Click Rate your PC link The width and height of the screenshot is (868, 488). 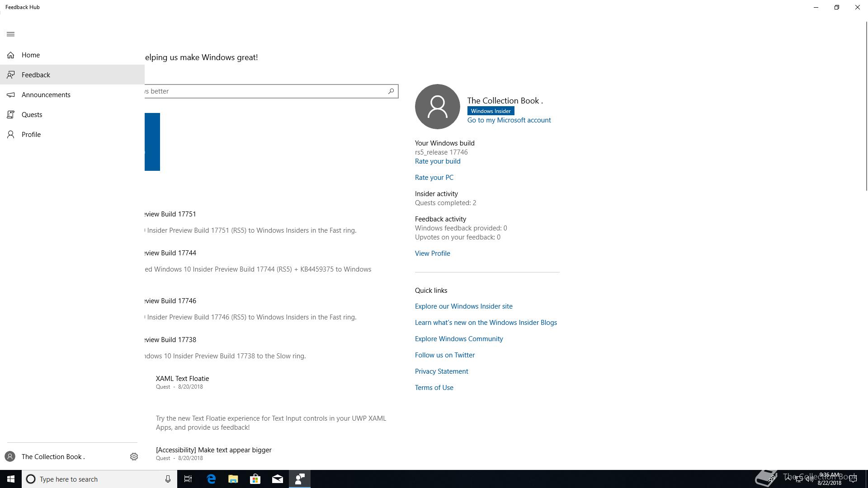434,178
